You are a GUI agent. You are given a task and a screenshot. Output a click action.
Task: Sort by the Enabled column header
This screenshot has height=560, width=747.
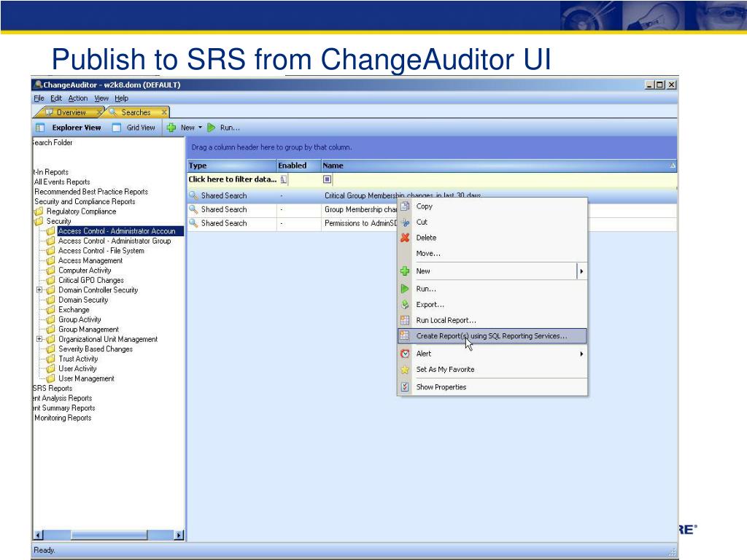(x=298, y=166)
